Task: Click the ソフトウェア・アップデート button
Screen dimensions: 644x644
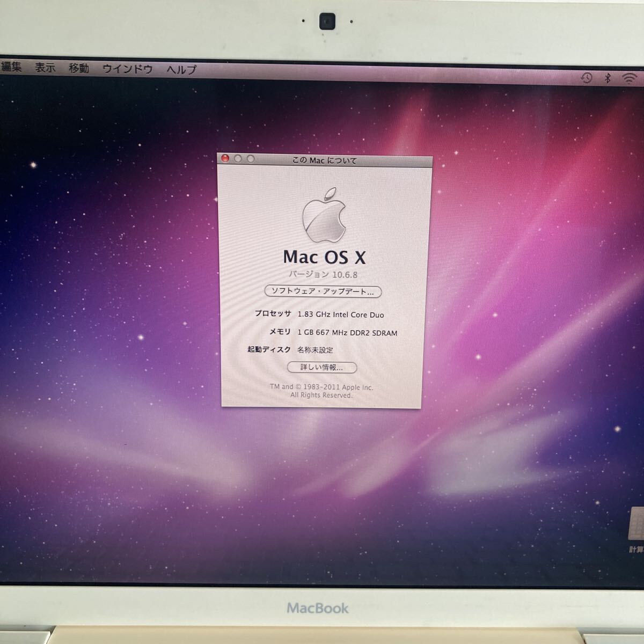Action: (323, 291)
